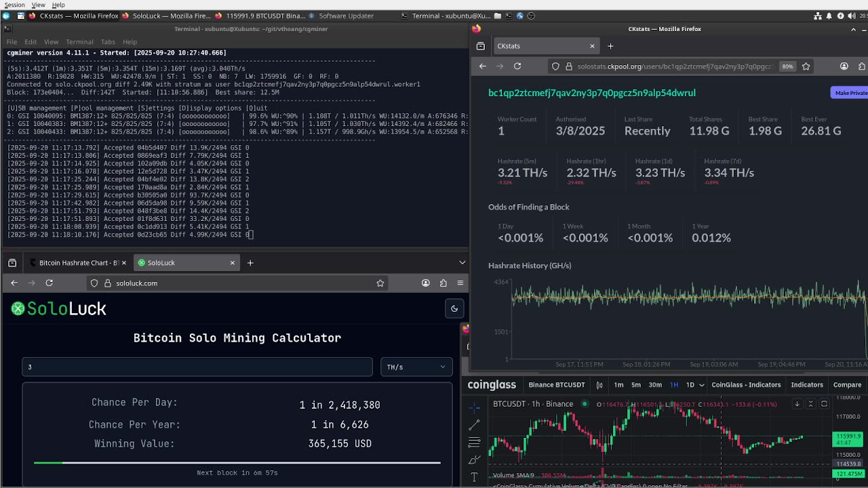Reset the 80% zoom level badge

coord(787,66)
